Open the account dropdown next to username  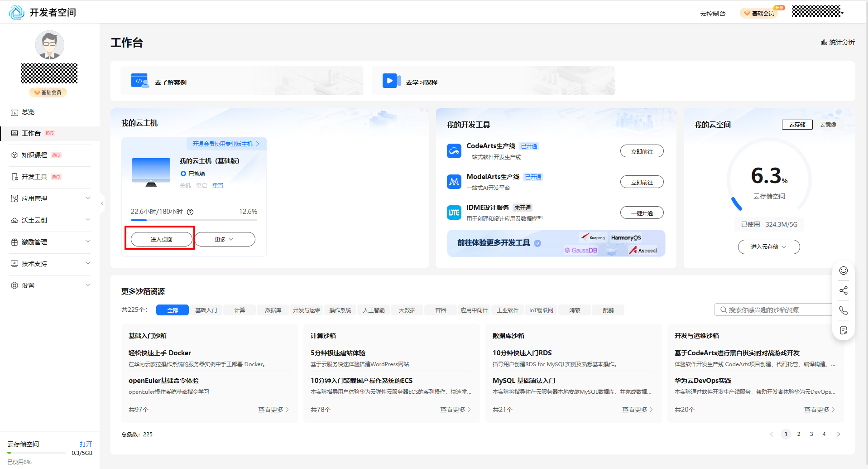coord(842,13)
